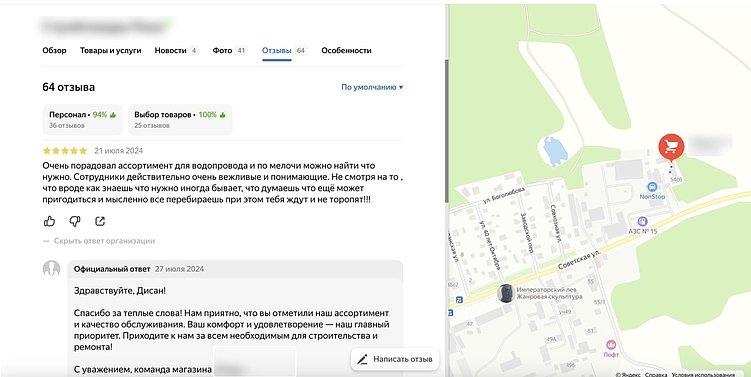Switch to the Товары и услуги tab
This screenshot has height=377, width=751.
click(111, 50)
